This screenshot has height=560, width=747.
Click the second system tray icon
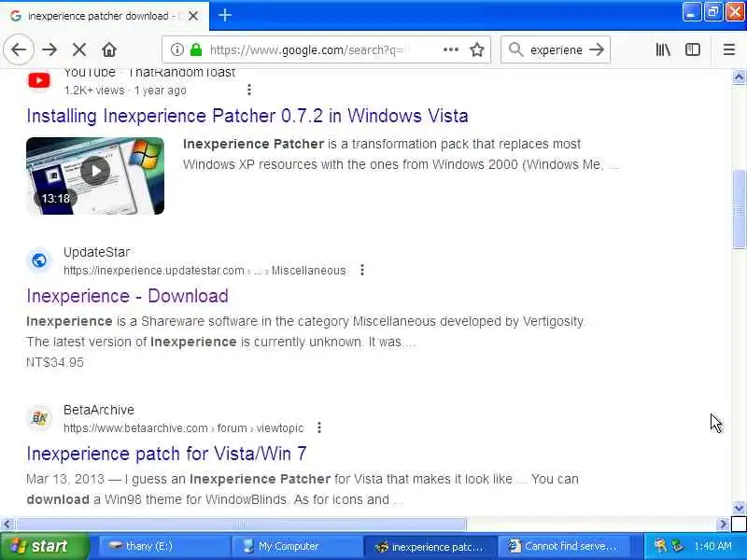click(x=677, y=546)
